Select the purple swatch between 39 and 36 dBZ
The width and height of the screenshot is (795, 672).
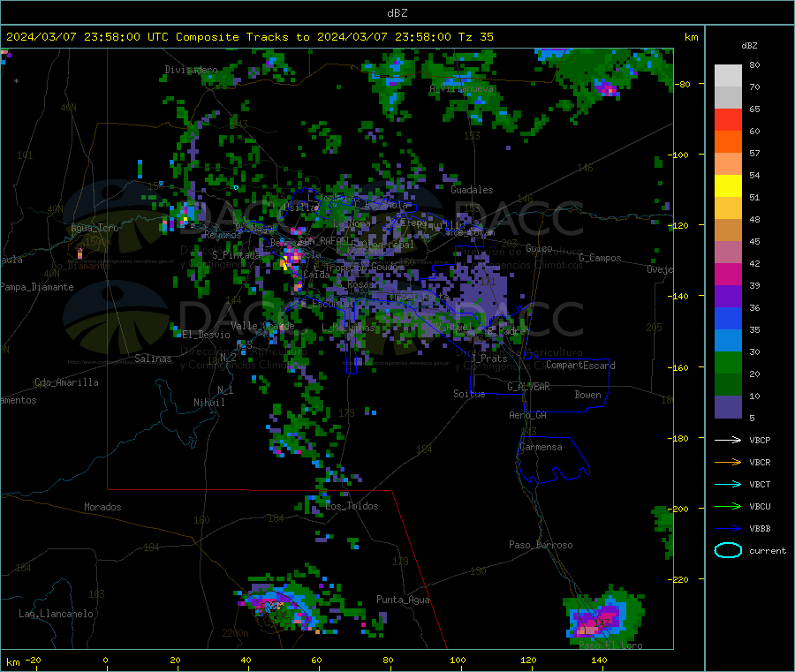coord(728,297)
